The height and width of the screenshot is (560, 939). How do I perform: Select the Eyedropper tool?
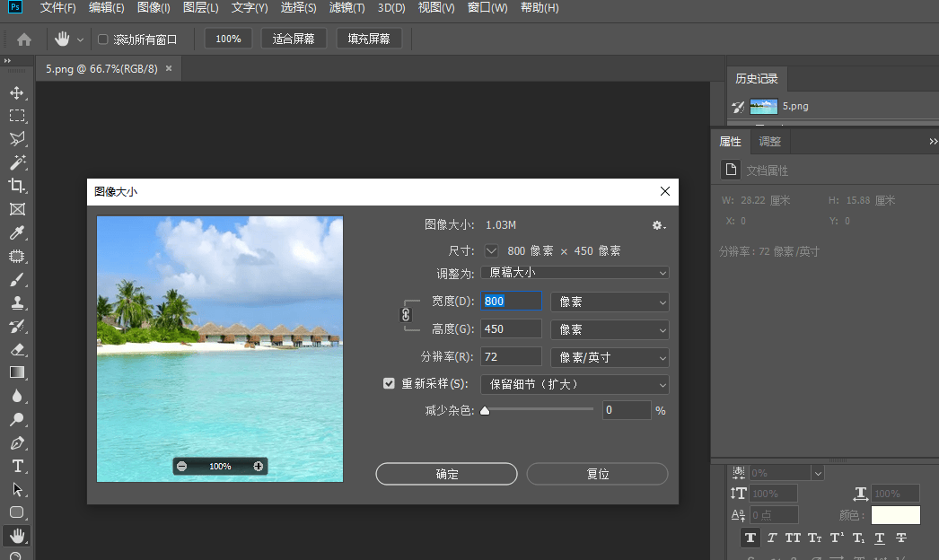point(16,233)
